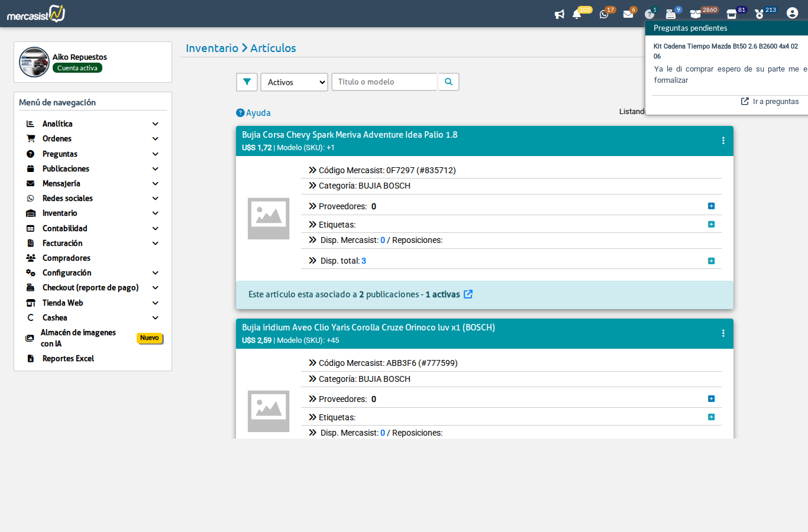Click the cash register icon in header
Image resolution: width=808 pixels, height=532 pixels.
click(671, 14)
